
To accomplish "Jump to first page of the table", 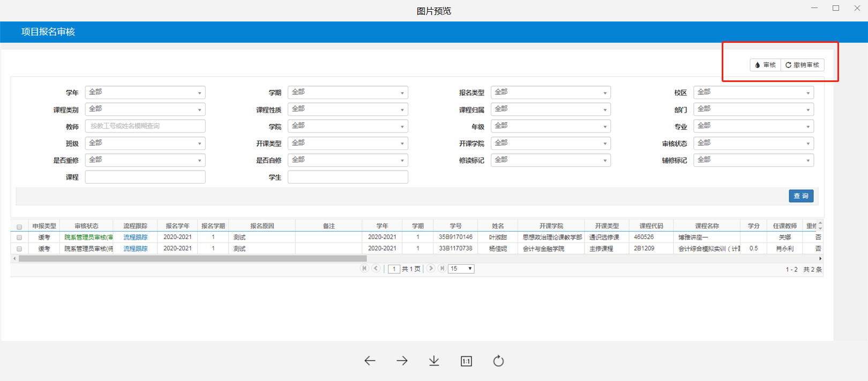I will (x=364, y=268).
